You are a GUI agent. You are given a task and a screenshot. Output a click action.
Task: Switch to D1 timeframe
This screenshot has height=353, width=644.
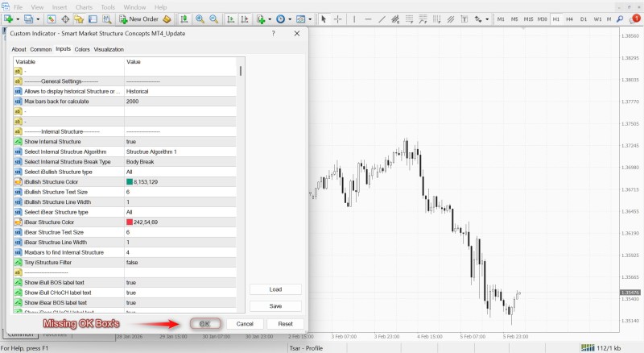pyautogui.click(x=584, y=19)
